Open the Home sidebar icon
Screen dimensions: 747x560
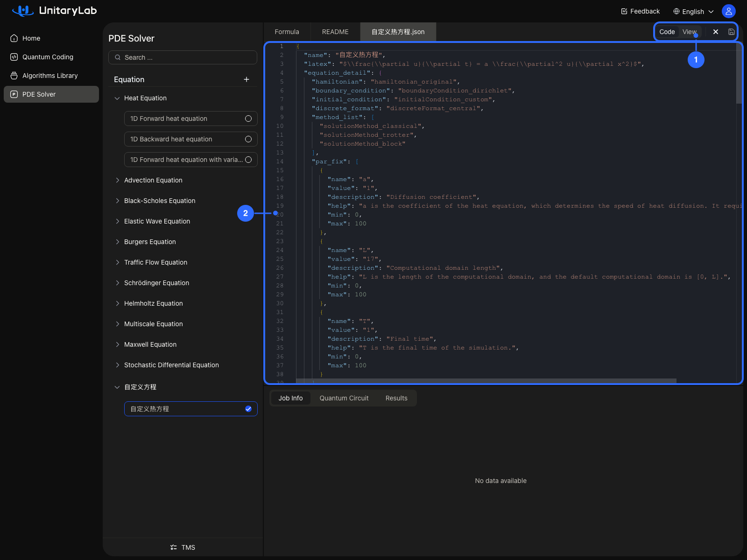point(14,38)
